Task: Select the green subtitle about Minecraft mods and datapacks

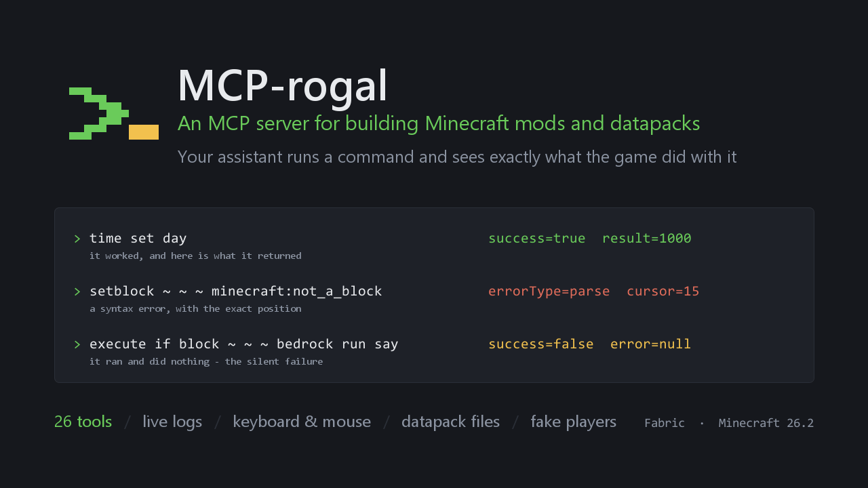Action: point(439,123)
